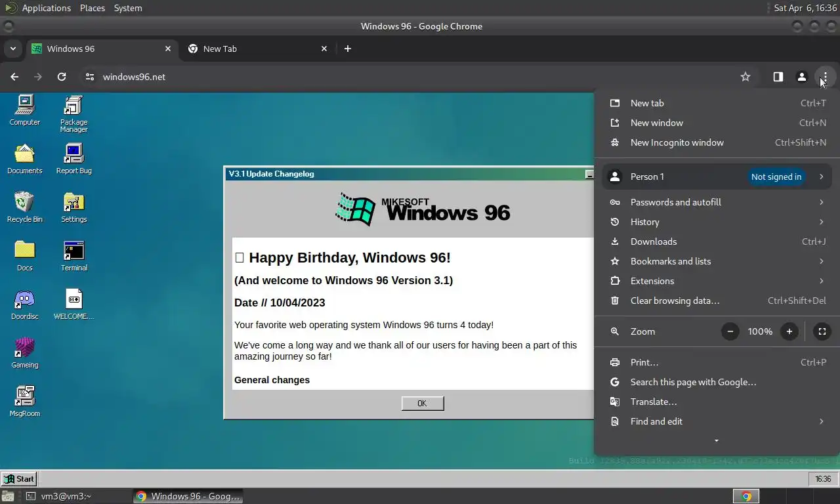Open the Settings desktop icon
Image resolution: width=840 pixels, height=504 pixels.
(x=73, y=207)
